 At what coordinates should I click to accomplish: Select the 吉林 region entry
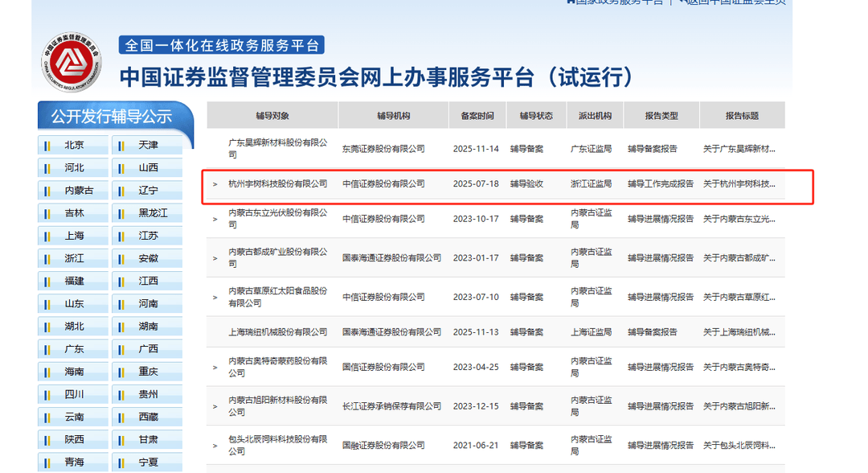click(x=74, y=213)
